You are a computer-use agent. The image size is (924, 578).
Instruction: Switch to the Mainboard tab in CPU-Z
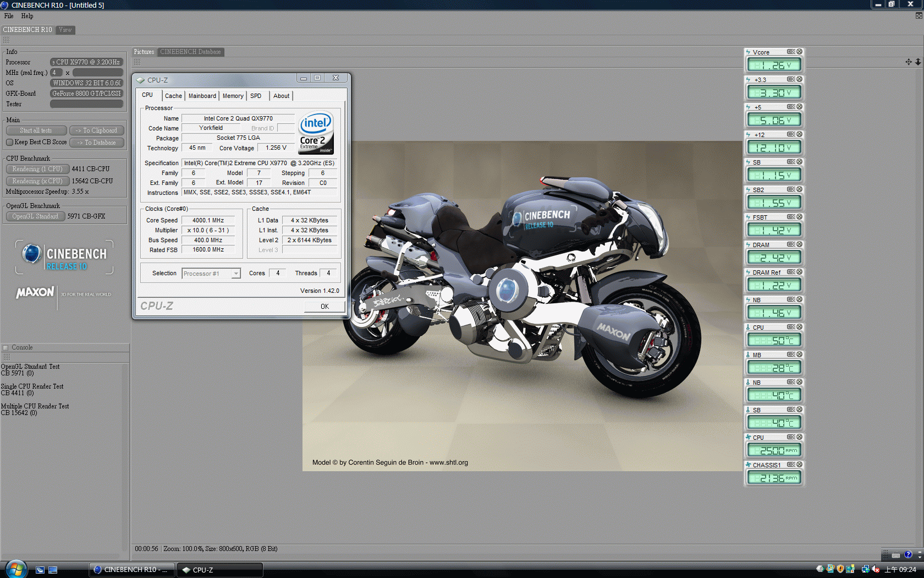(x=202, y=96)
